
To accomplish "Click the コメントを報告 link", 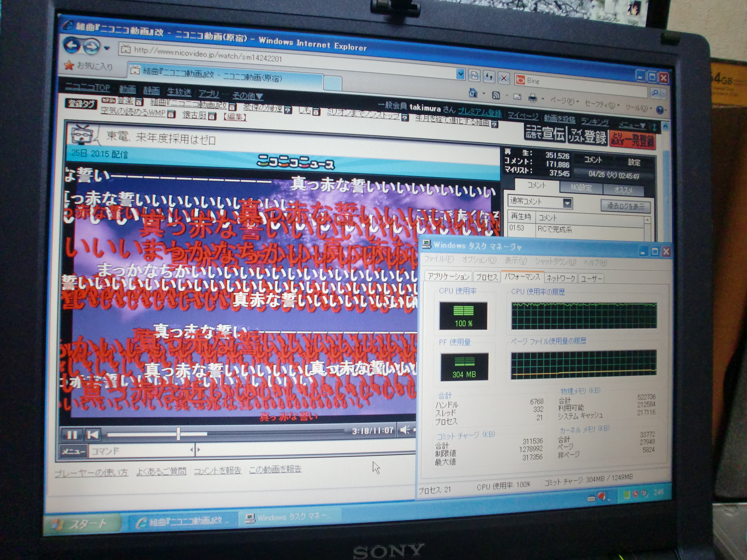I will pos(217,470).
